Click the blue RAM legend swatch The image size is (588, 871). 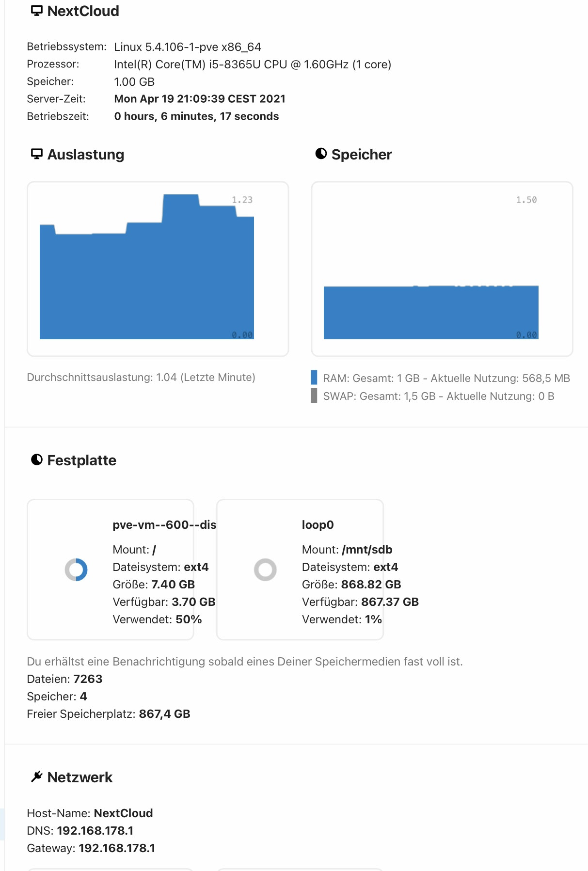[314, 378]
